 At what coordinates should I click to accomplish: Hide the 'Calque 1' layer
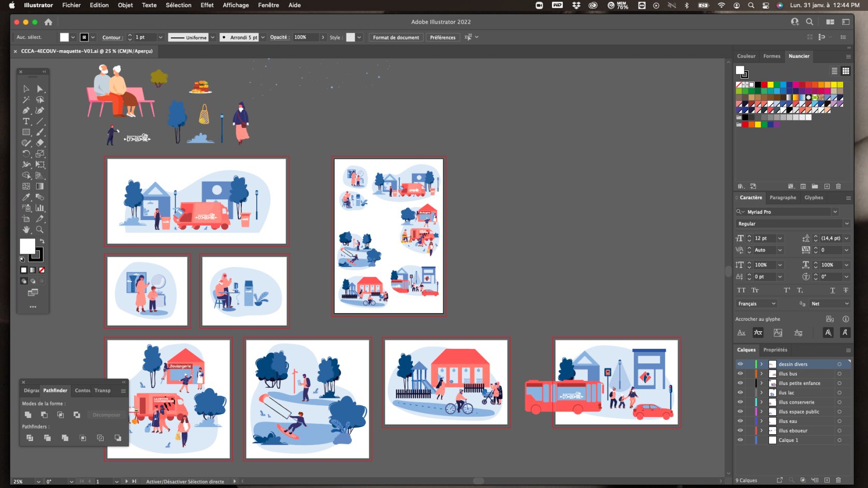coord(740,440)
